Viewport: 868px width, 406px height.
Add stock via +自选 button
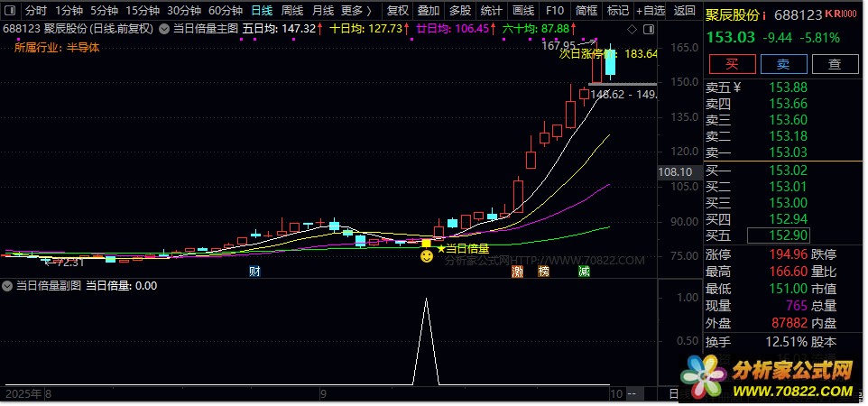point(651,10)
